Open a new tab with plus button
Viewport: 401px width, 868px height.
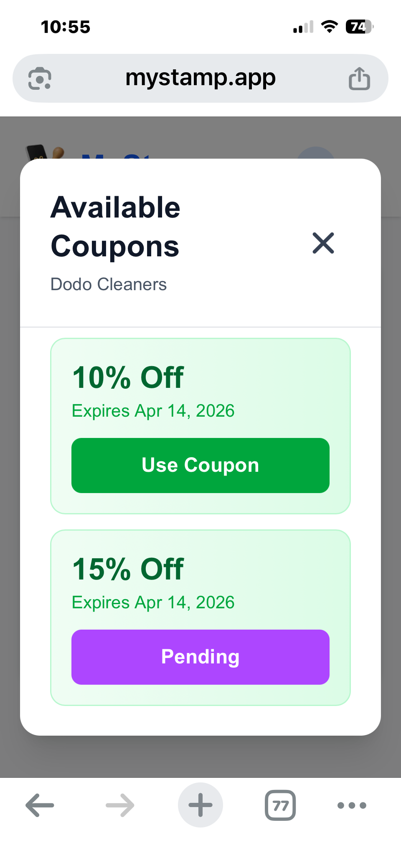pyautogui.click(x=200, y=805)
